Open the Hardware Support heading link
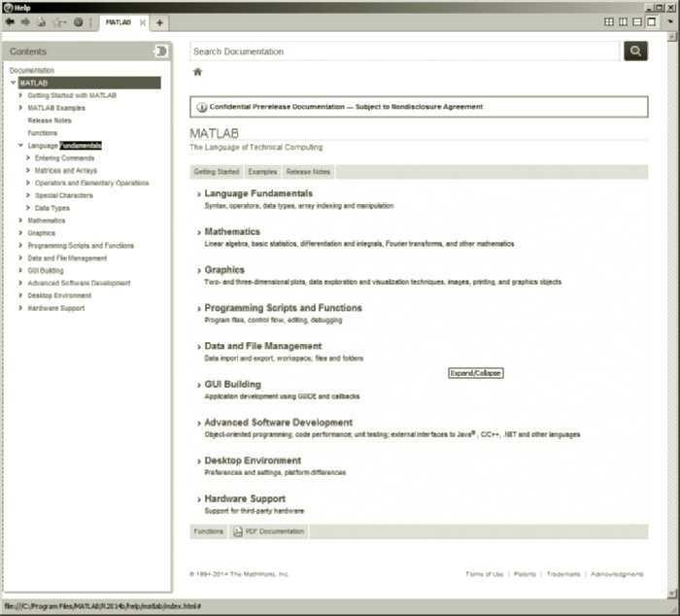680x616 pixels. [x=245, y=498]
